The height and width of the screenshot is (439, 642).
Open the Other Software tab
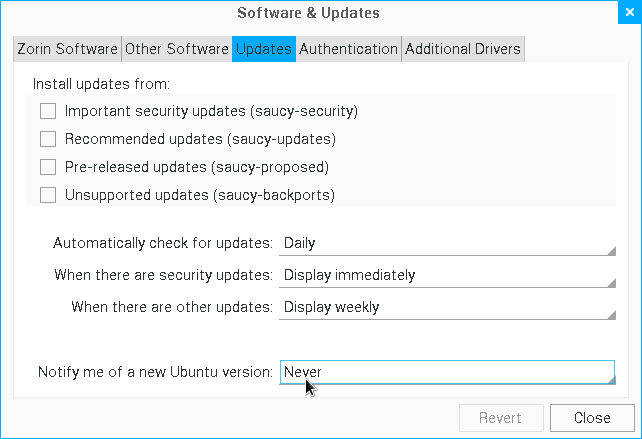(176, 49)
